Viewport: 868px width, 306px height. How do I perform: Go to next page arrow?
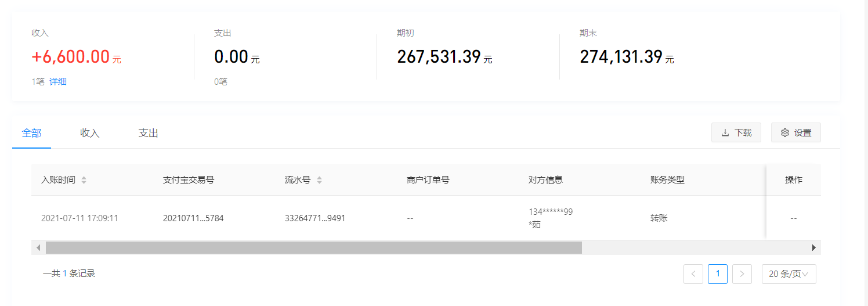point(742,274)
